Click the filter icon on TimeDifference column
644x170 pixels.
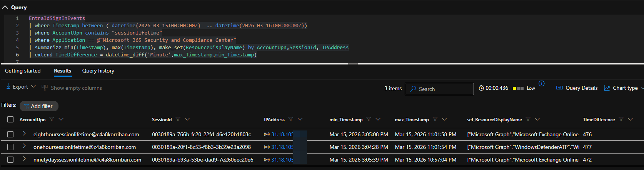(621, 119)
